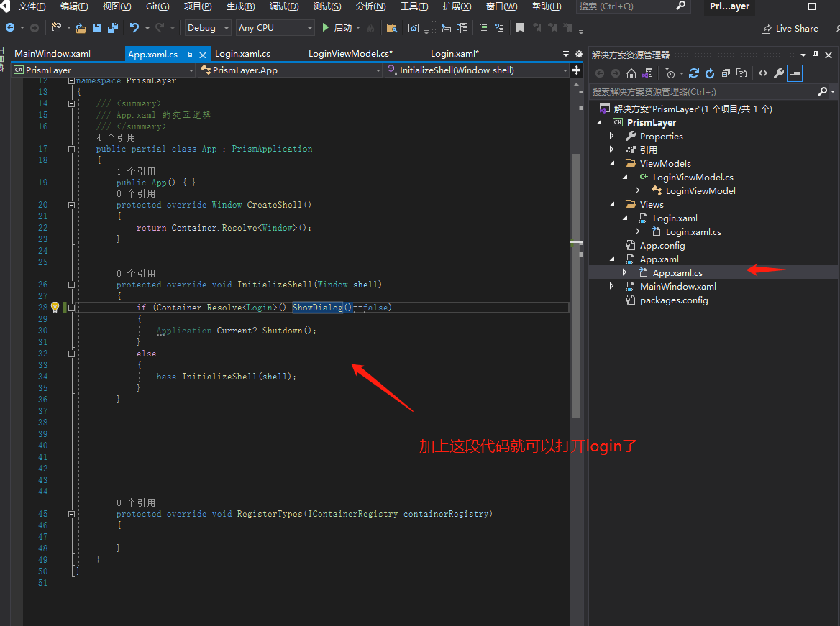
Task: Expand the MainWindow.xaml tree node
Action: coord(612,286)
